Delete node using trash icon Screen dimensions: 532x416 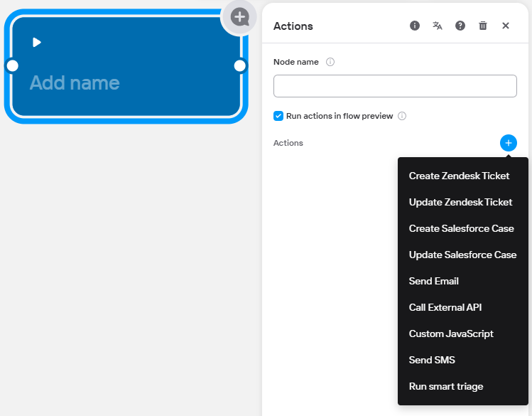pos(483,26)
